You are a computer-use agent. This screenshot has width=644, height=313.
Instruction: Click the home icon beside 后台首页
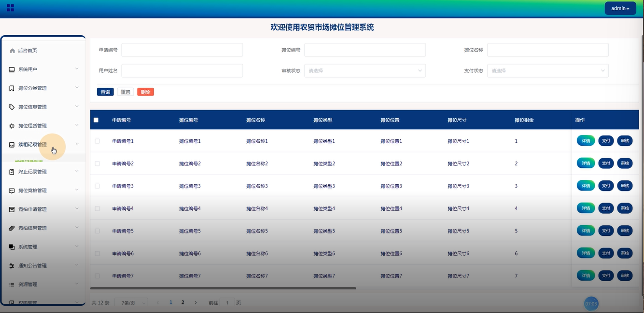click(x=12, y=51)
